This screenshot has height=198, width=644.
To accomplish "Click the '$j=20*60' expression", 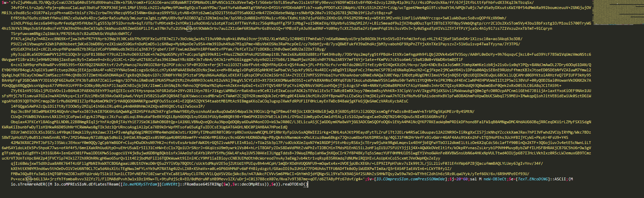I will click(x=459, y=179).
